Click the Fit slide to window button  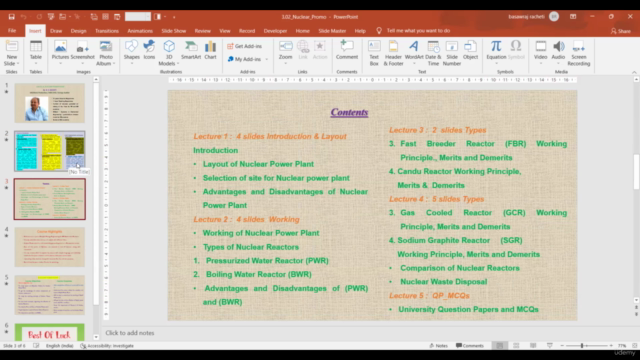point(634,346)
